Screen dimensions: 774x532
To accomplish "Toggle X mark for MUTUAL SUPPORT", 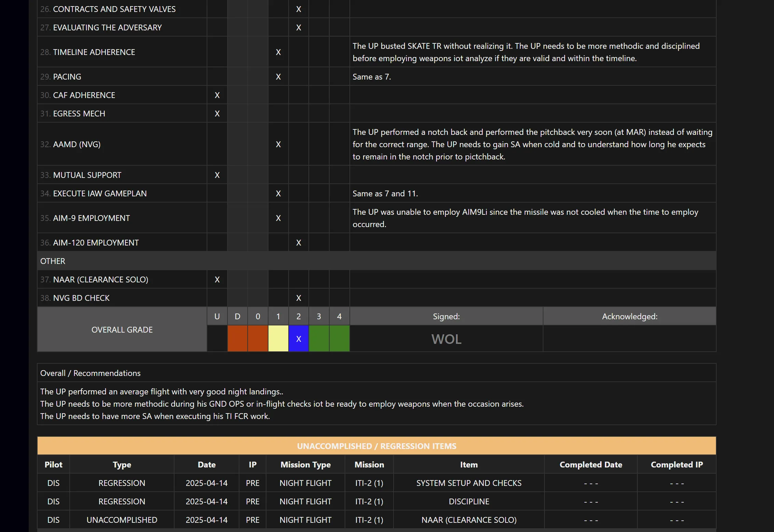I will pos(217,175).
